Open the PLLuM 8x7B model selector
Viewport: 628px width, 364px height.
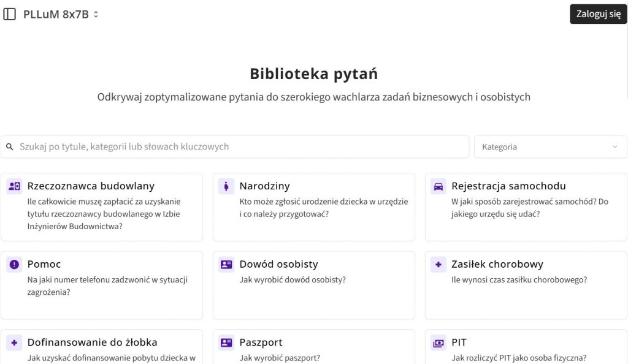tap(61, 14)
